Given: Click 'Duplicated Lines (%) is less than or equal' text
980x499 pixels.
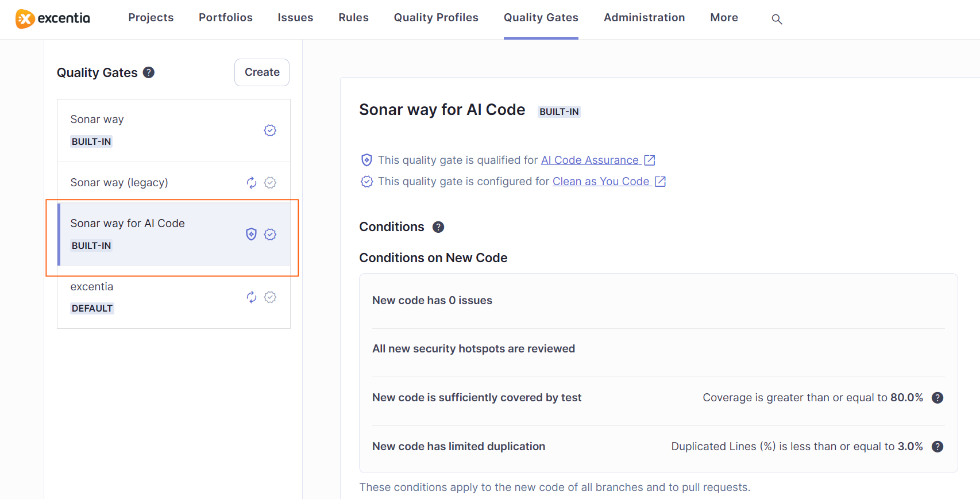Looking at the screenshot, I should 797,447.
